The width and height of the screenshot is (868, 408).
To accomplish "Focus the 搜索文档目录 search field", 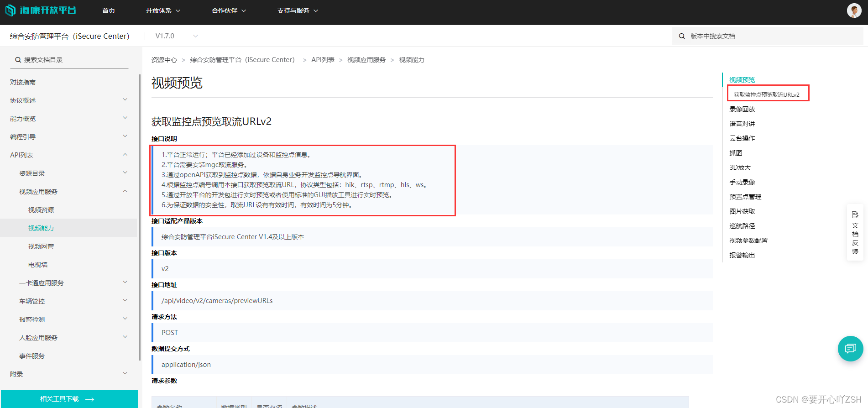I will coord(69,60).
